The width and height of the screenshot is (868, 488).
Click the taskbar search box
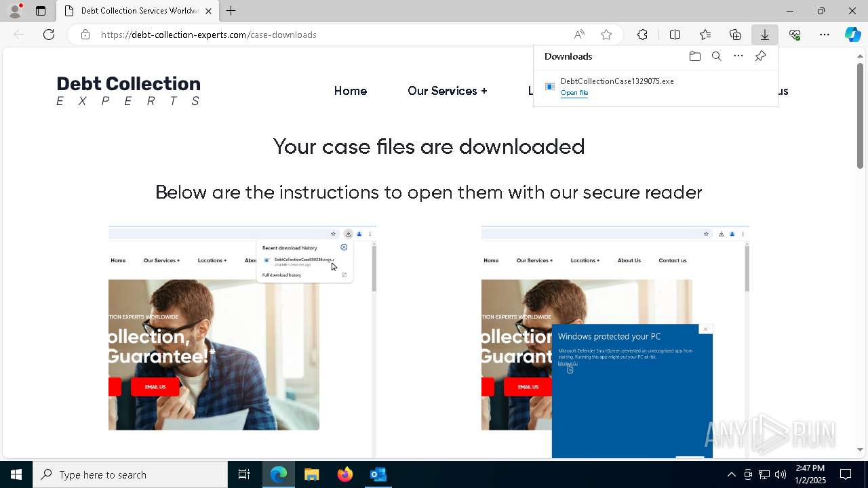pyautogui.click(x=130, y=474)
